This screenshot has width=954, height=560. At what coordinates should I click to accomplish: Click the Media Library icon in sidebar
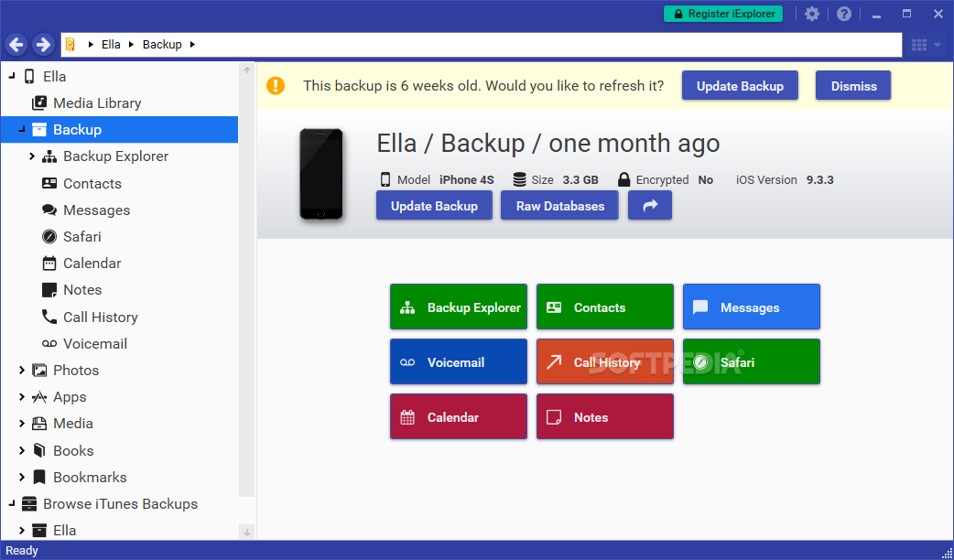pos(39,102)
